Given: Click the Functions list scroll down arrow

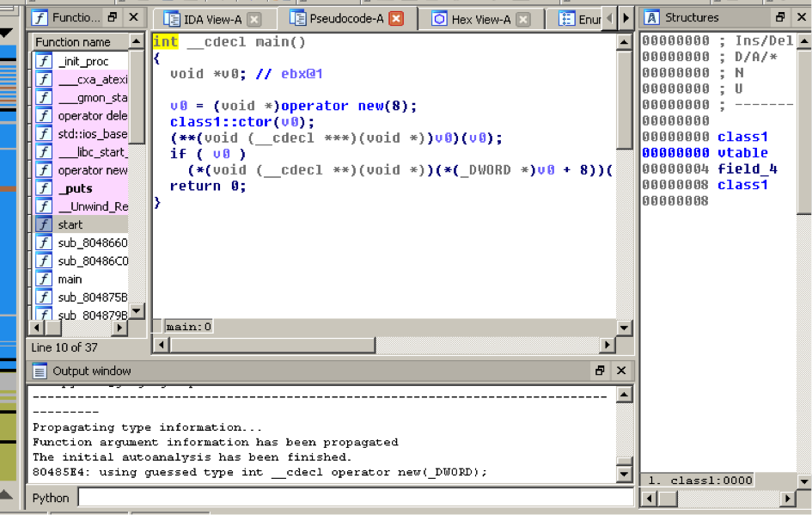Looking at the screenshot, I should click(137, 311).
